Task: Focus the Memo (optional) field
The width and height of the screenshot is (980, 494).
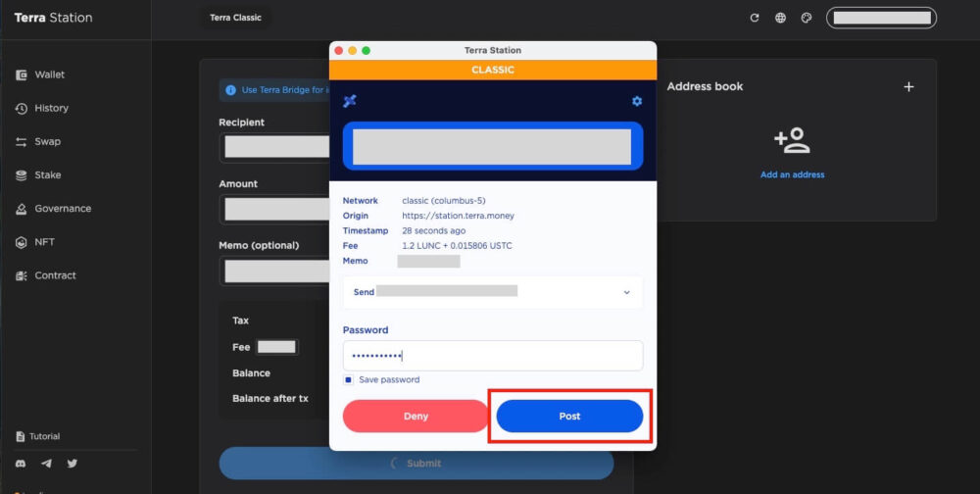Action: point(275,271)
